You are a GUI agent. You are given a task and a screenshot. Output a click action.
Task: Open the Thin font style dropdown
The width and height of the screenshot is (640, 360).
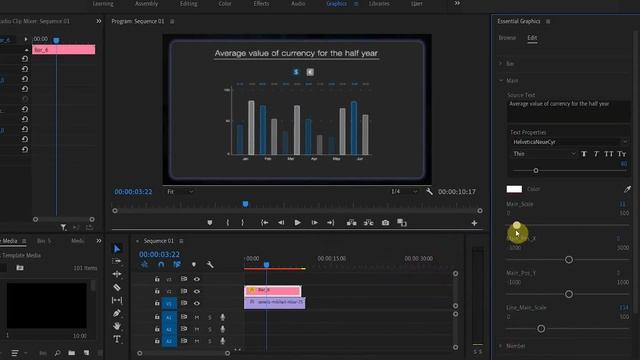544,154
